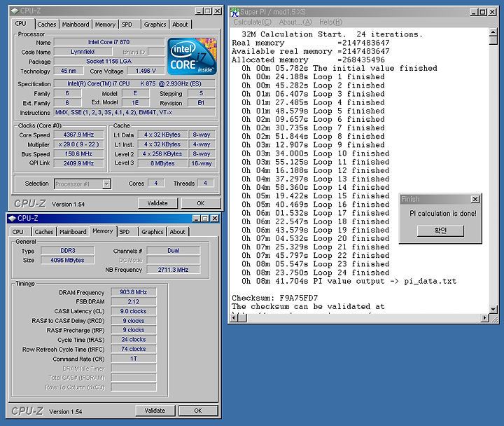Open the Processor #1 selection dropdown
This screenshot has height=426, width=504.
pyautogui.click(x=106, y=184)
